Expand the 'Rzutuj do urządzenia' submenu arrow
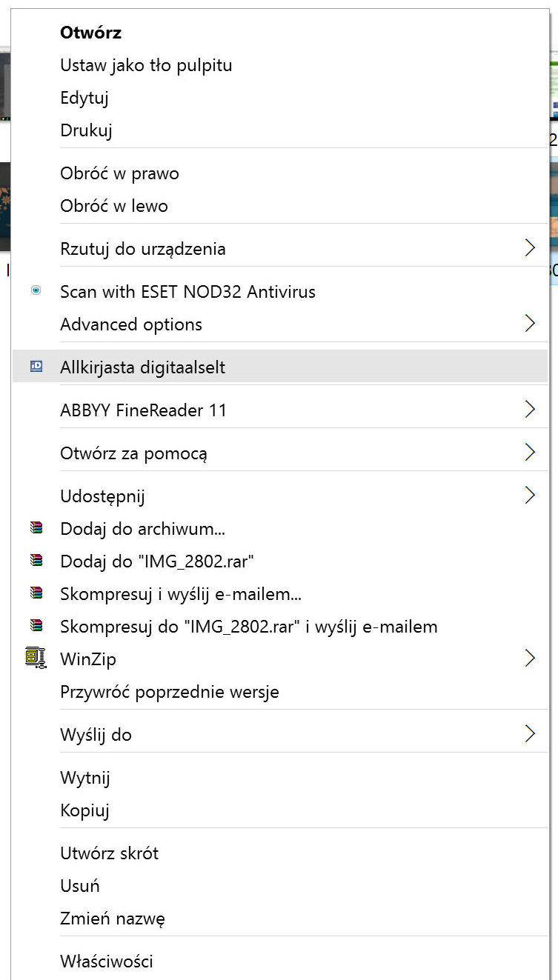The height and width of the screenshot is (980, 558). pyautogui.click(x=529, y=248)
